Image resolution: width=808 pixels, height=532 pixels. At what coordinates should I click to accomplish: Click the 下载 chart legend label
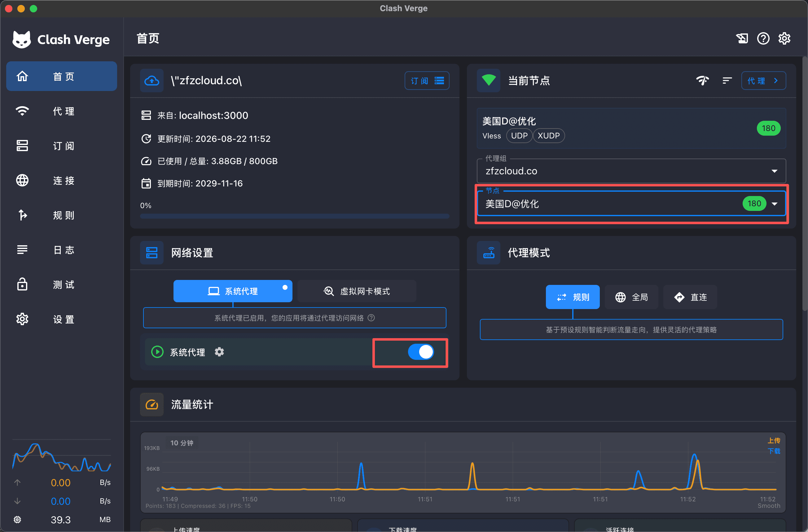[x=774, y=451]
